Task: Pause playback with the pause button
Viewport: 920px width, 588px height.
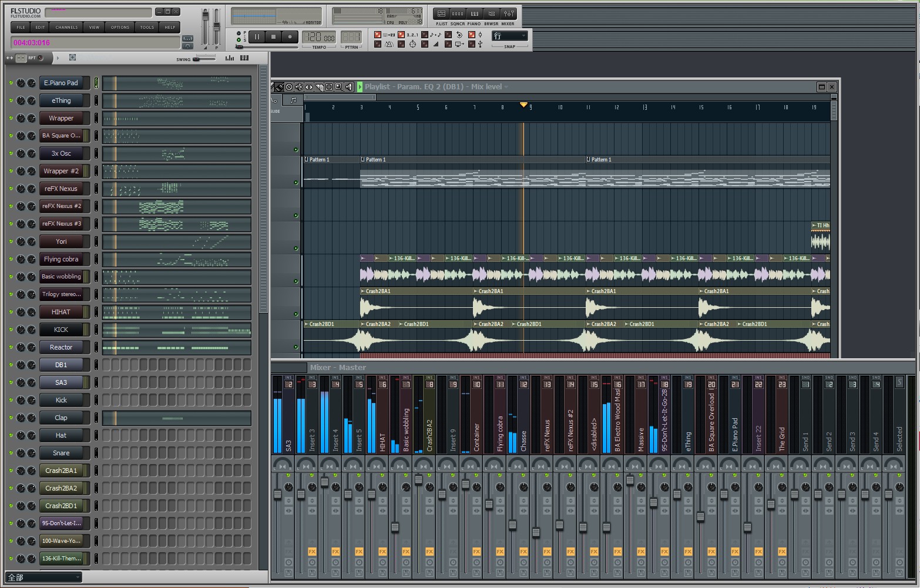Action: click(257, 37)
